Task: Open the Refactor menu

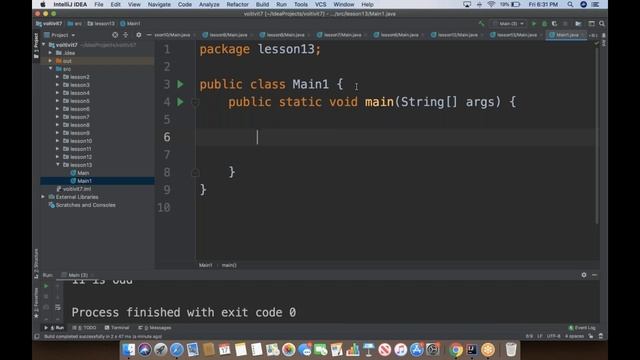Action: (x=237, y=4)
